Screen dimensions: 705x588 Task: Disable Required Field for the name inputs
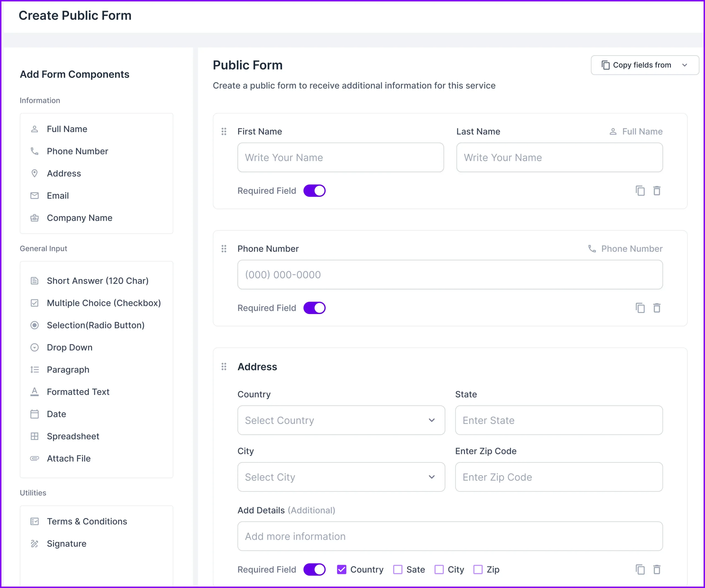[x=314, y=190]
